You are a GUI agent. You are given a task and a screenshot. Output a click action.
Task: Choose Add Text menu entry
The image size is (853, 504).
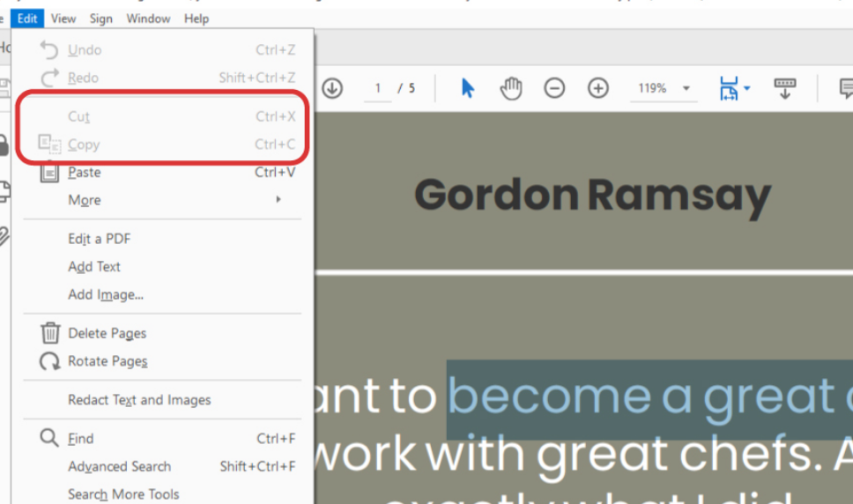point(162,266)
